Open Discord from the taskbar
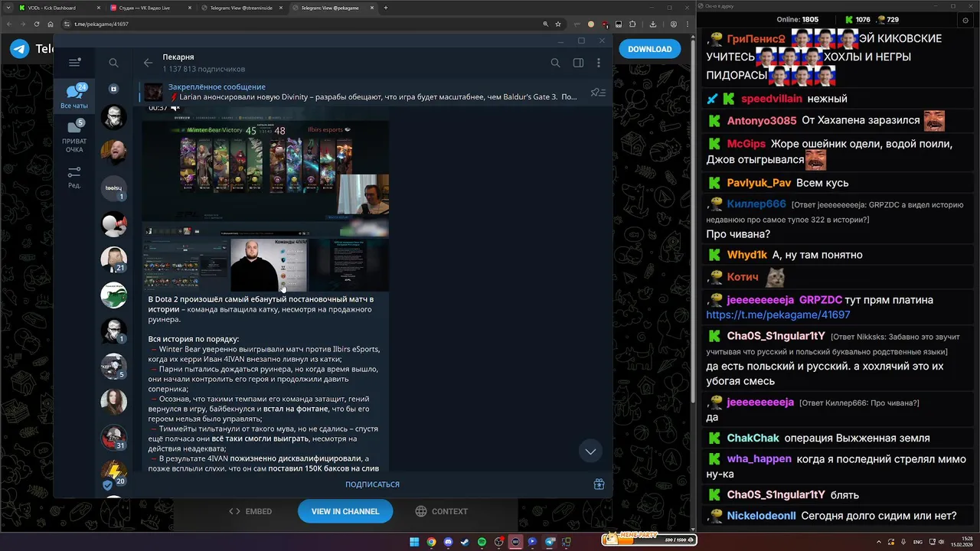980x551 pixels. pos(448,542)
